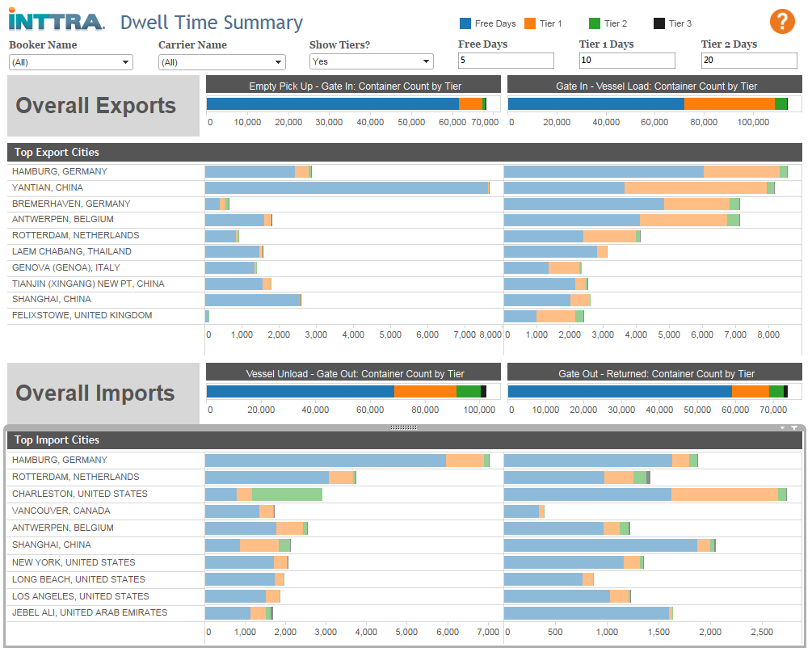The width and height of the screenshot is (812, 652).
Task: Focus the Tier 1 Days input box
Action: 627,60
